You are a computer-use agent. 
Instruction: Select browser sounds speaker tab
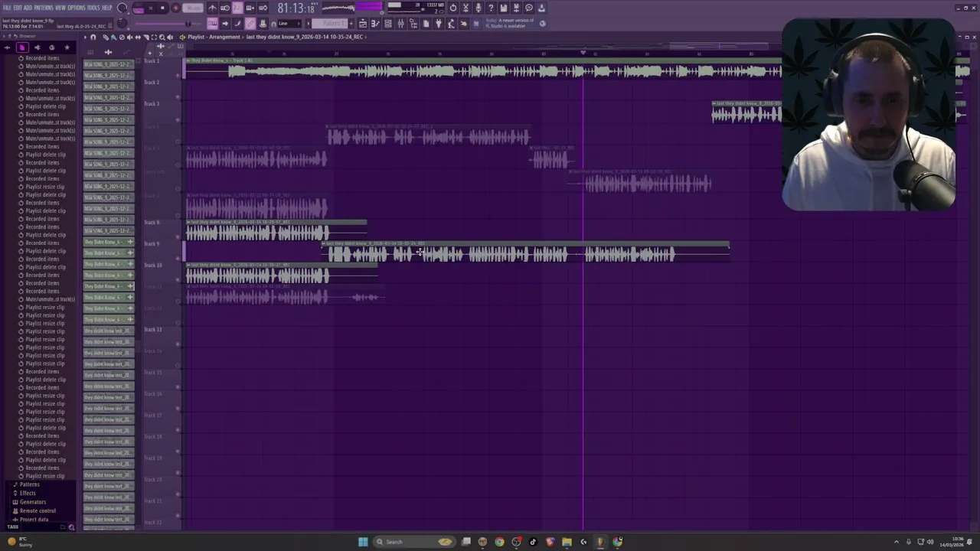click(x=38, y=47)
